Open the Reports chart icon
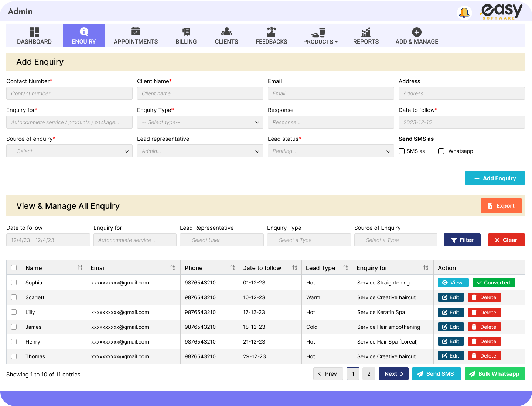The image size is (532, 406). pyautogui.click(x=366, y=32)
